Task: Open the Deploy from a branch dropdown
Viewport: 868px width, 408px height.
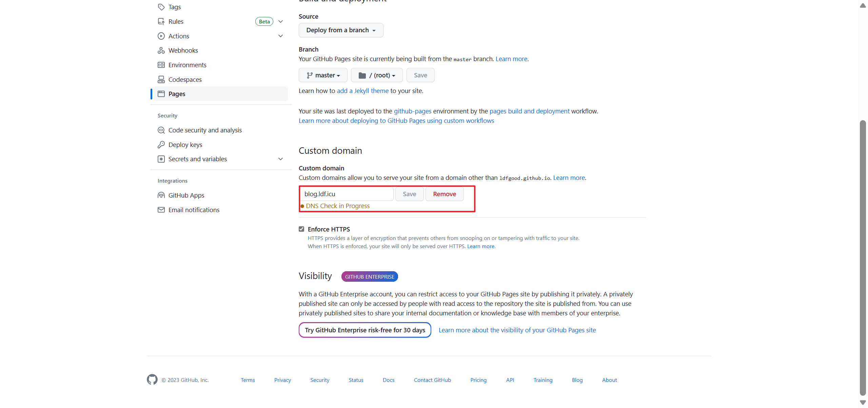Action: coord(341,30)
